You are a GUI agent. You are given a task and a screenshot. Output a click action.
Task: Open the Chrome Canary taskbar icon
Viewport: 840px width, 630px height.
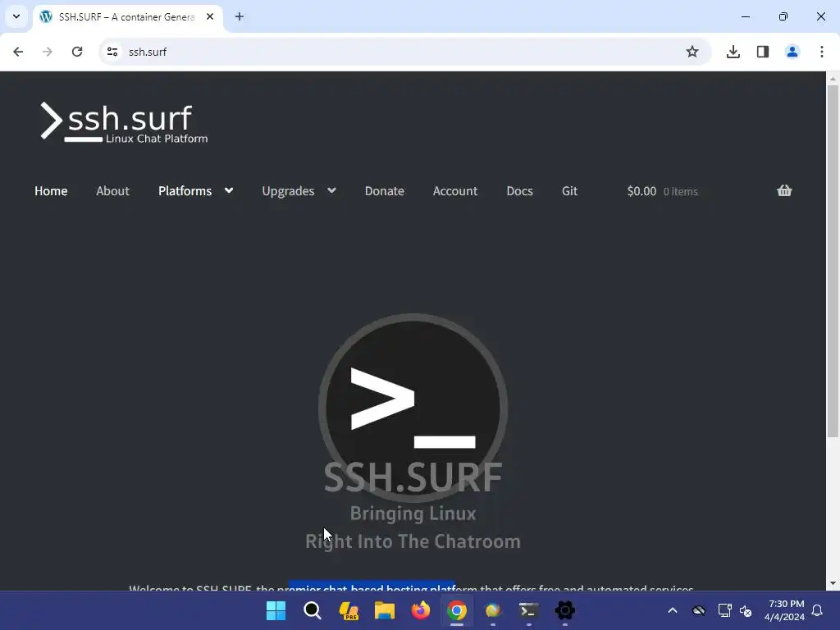493,610
